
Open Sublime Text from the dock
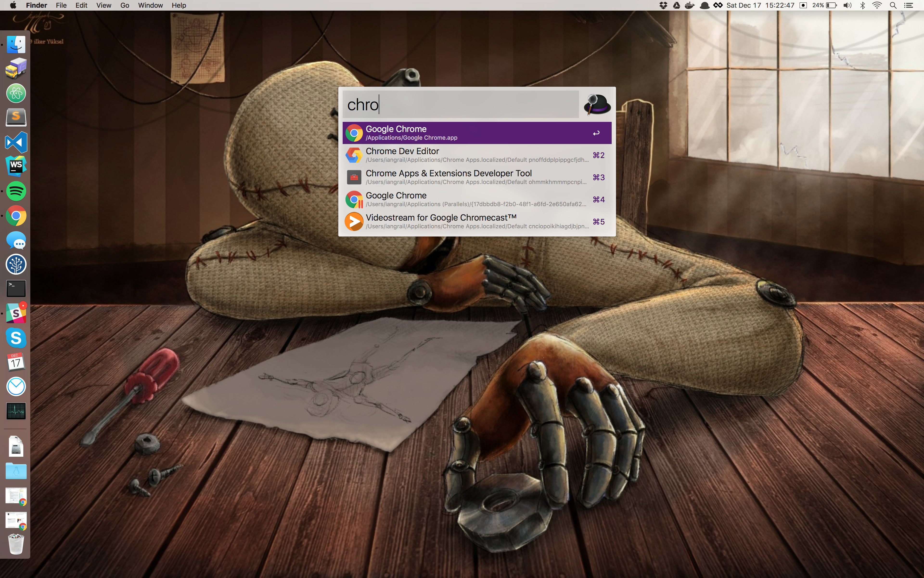pos(16,117)
